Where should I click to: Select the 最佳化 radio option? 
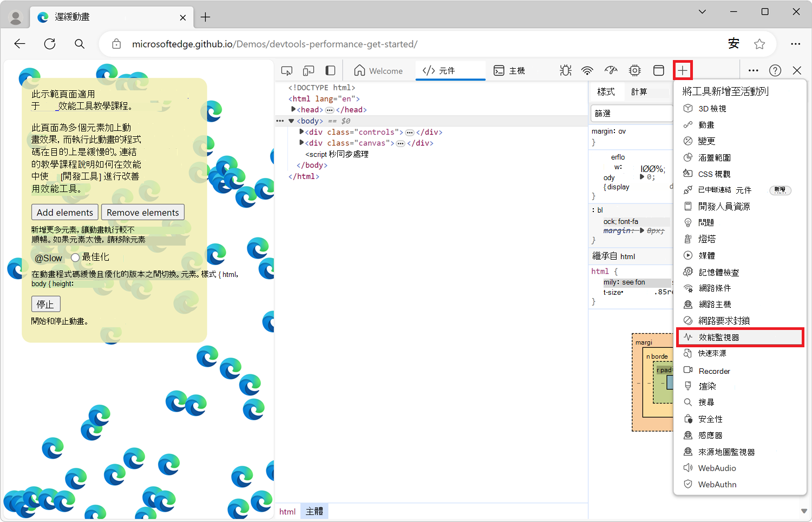coord(75,257)
